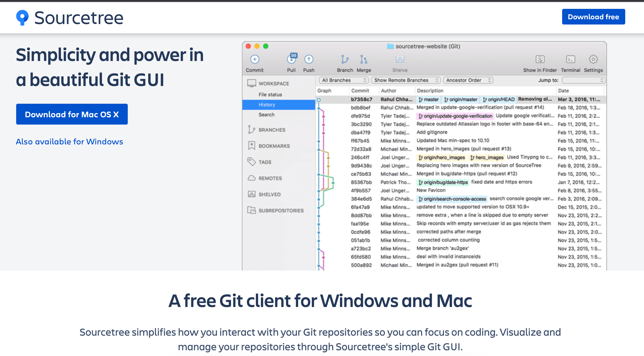Screen dimensions: 644x356
Task: Select the Branch toolbar icon
Action: pos(345,59)
